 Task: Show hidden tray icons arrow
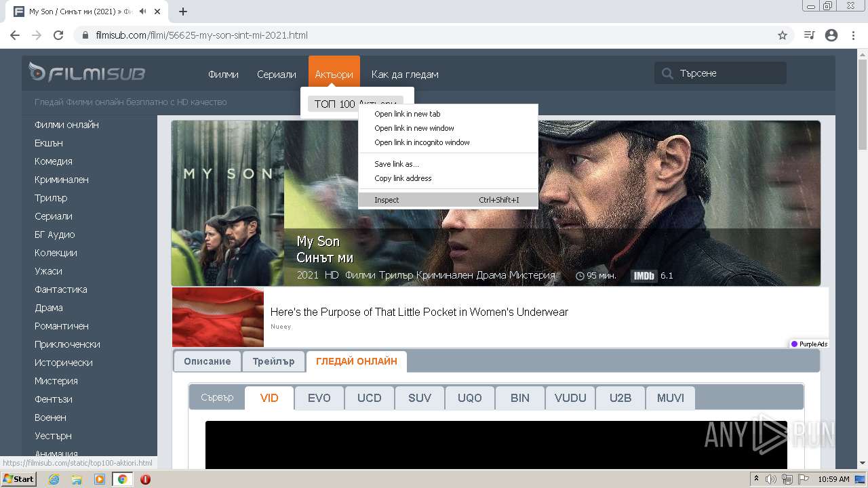[756, 479]
